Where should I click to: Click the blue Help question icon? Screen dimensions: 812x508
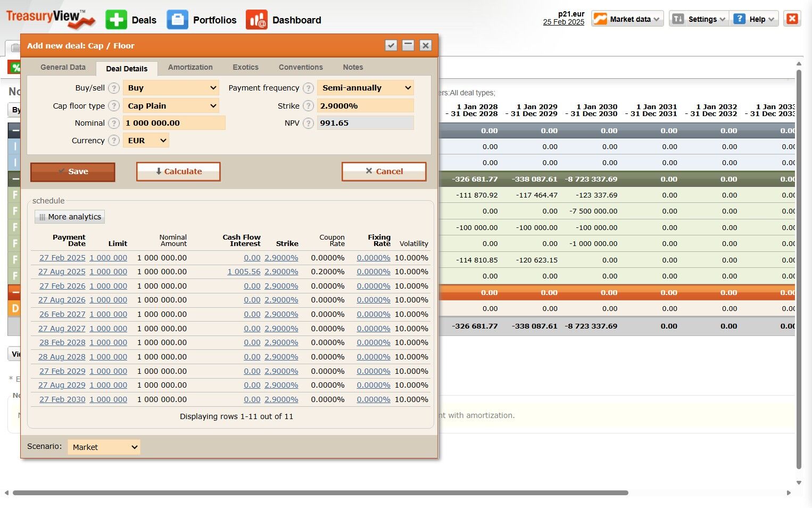(739, 19)
